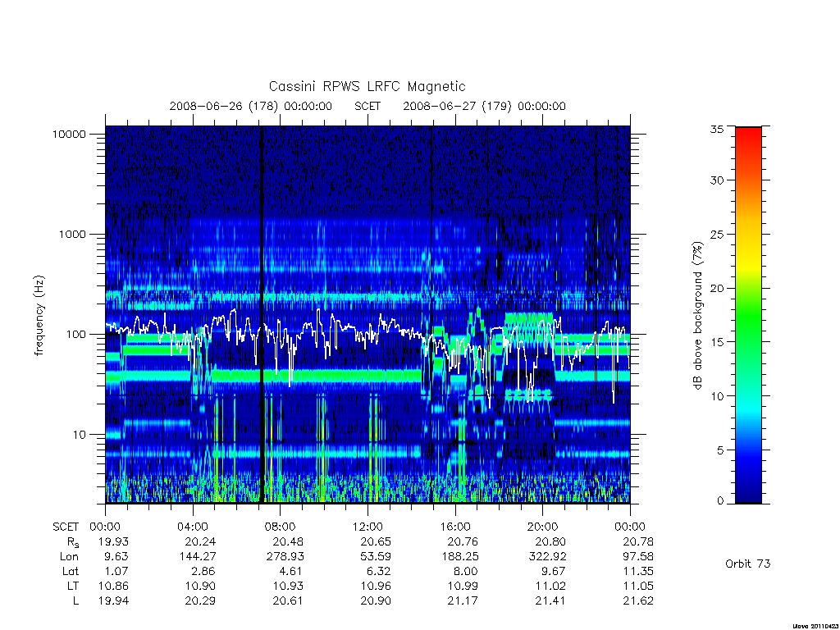Click the Rs value 20.78

pyautogui.click(x=638, y=541)
